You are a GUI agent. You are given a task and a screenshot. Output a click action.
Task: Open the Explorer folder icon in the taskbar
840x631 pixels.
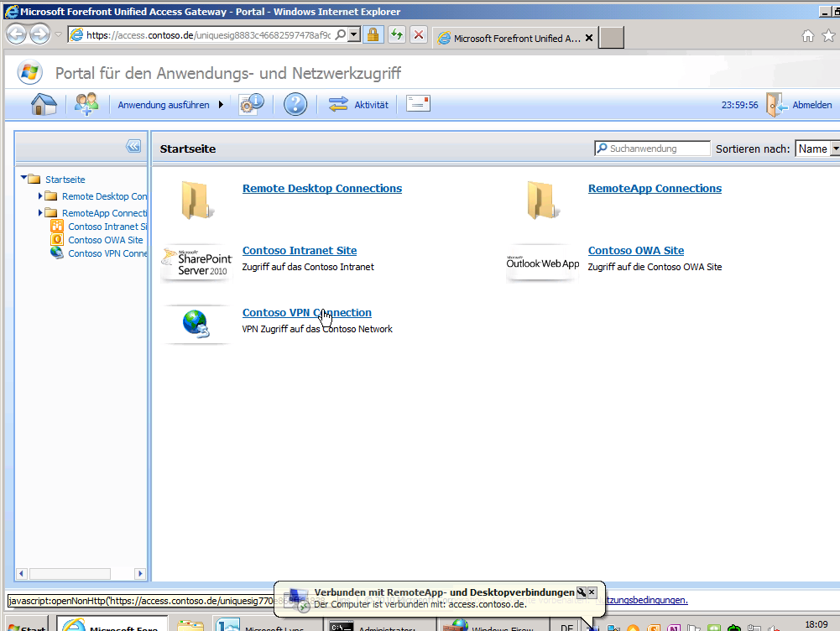tap(190, 625)
